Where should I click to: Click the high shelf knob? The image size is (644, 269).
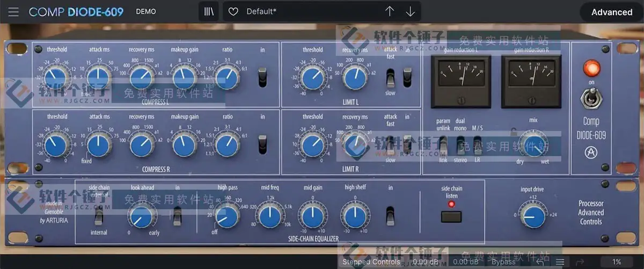pos(355,216)
